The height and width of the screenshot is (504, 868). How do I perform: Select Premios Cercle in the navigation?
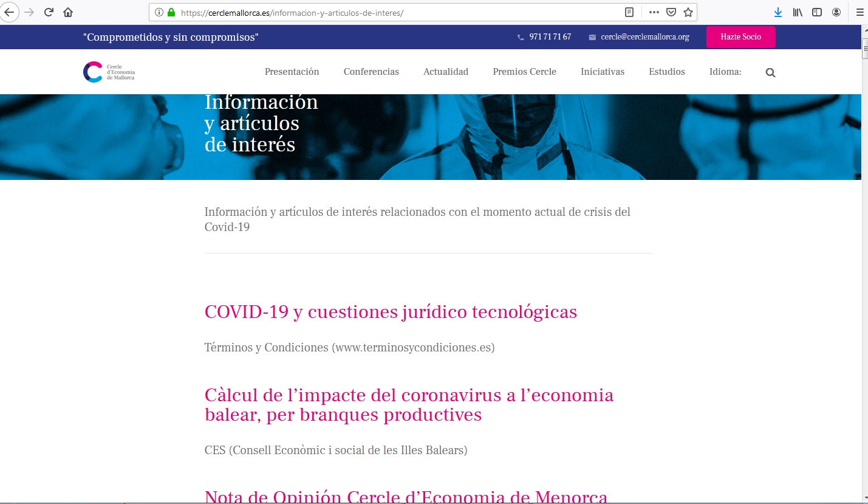pyautogui.click(x=524, y=72)
